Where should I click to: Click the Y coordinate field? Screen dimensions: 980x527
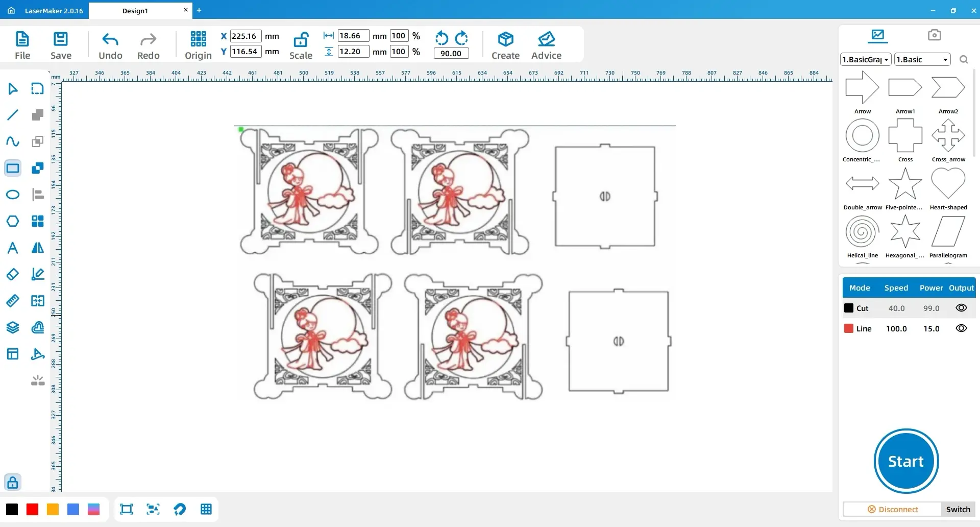[246, 52]
